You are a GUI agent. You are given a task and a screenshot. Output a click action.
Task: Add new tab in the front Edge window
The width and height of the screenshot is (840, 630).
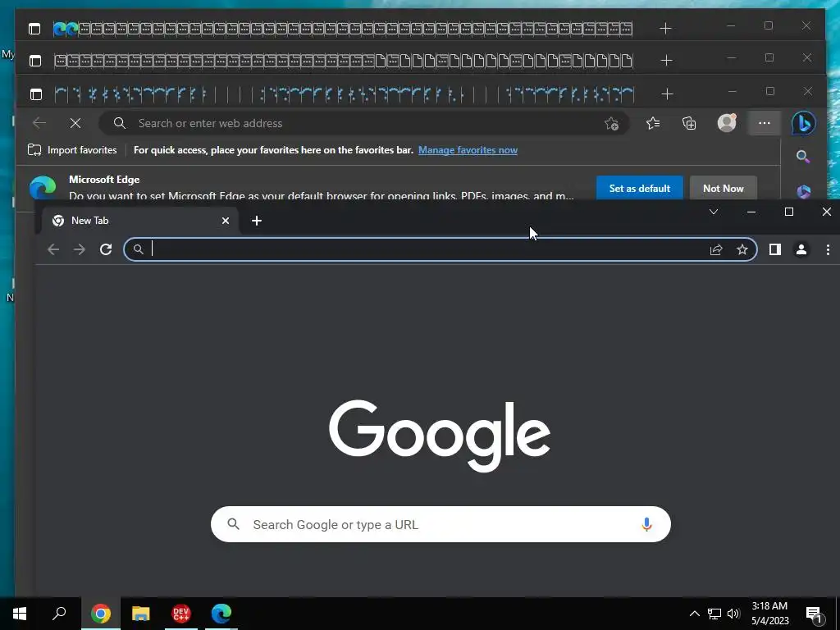(667, 94)
